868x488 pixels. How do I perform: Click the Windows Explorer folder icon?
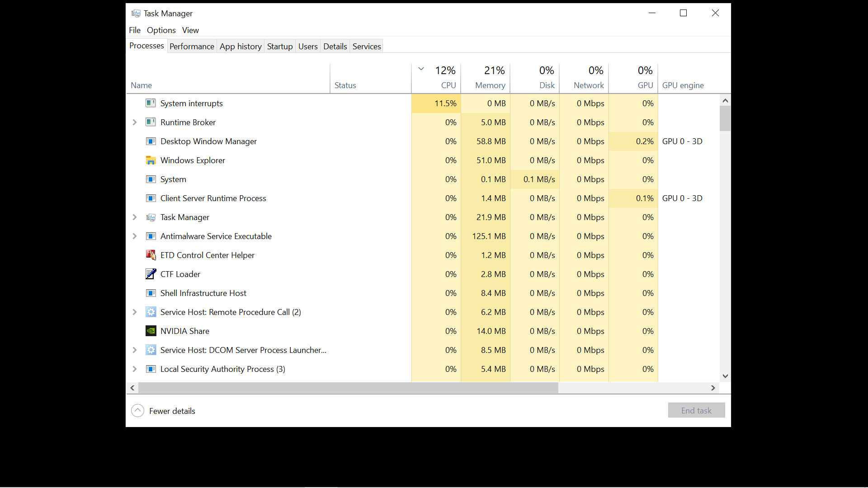pos(151,160)
